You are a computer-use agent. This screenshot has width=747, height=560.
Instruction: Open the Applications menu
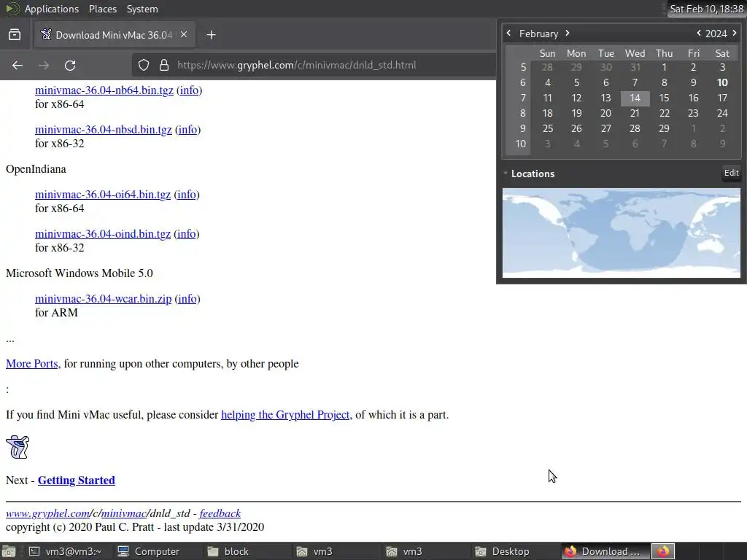(x=52, y=9)
